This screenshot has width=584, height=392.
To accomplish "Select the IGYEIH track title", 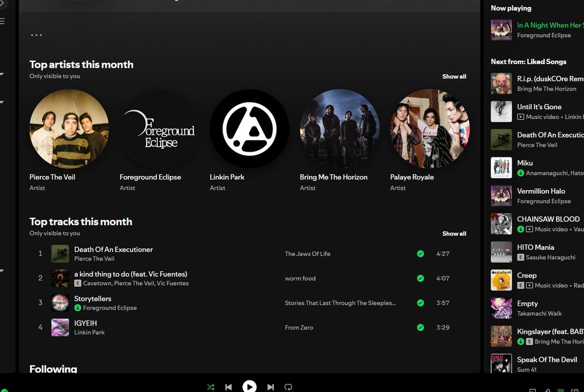I will tap(85, 323).
